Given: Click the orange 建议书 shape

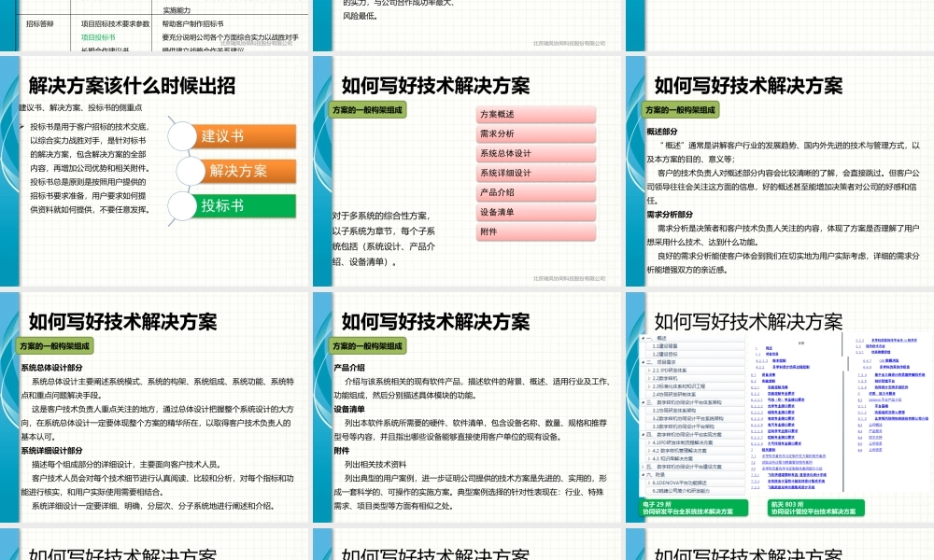Looking at the screenshot, I should pos(243,136).
